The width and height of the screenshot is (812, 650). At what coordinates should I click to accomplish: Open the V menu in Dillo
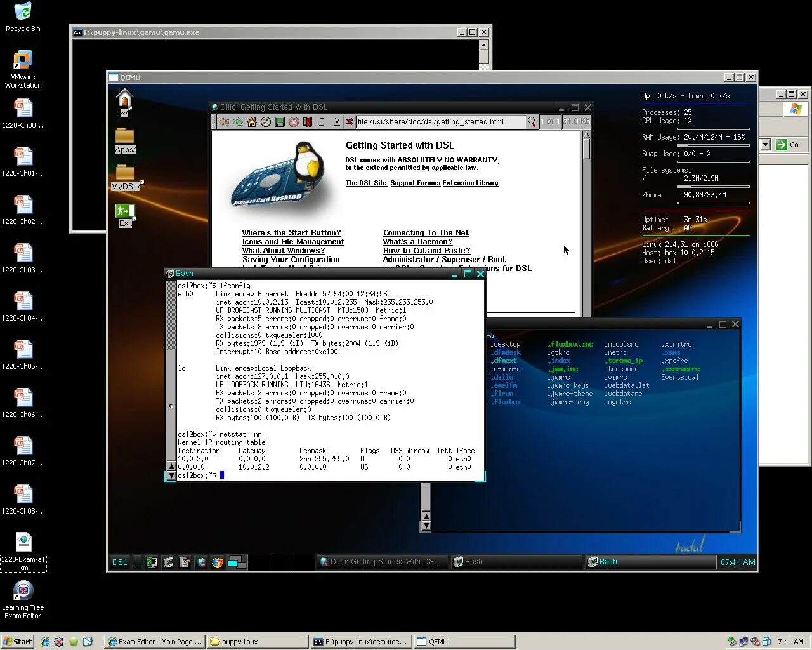click(337, 122)
